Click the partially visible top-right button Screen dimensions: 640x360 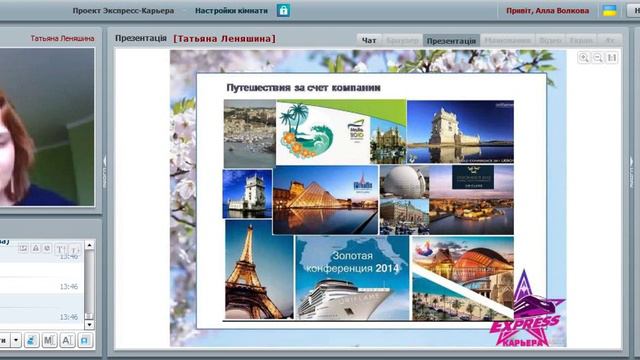633,11
